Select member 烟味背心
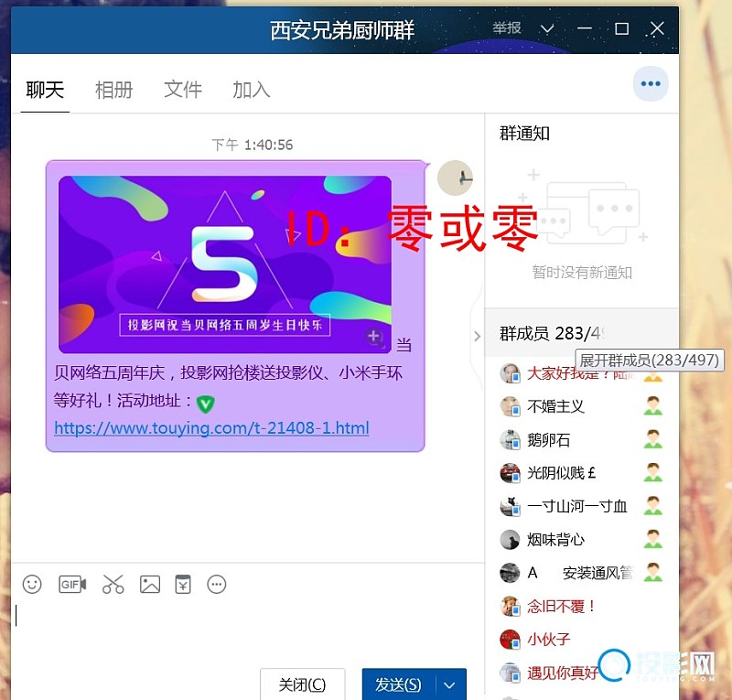The image size is (732, 700). (582, 540)
